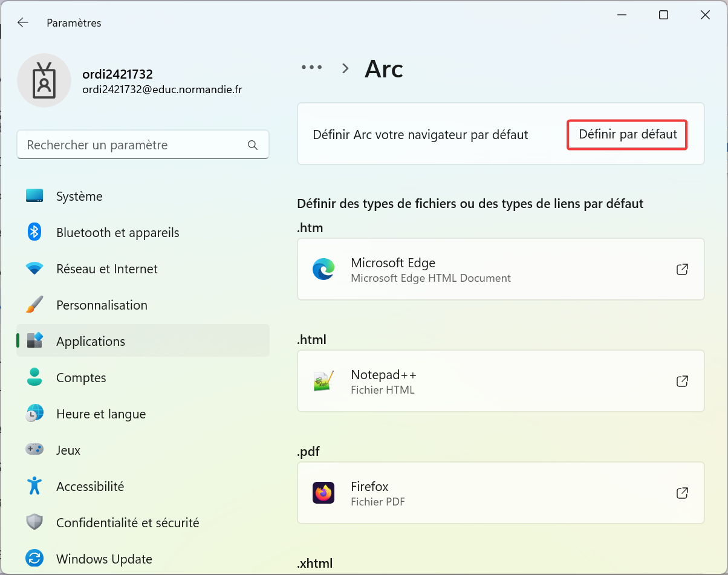Open Réseau et Internet category
Image resolution: width=728 pixels, height=575 pixels.
pyautogui.click(x=143, y=268)
